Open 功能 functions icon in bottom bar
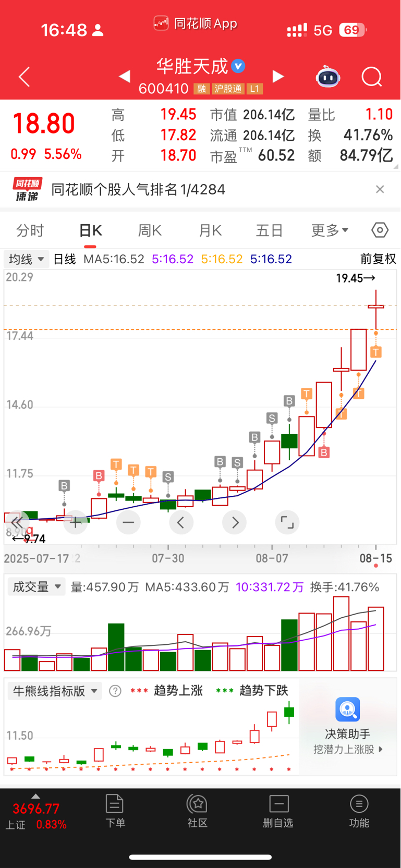This screenshot has width=401, height=868. pos(359,811)
